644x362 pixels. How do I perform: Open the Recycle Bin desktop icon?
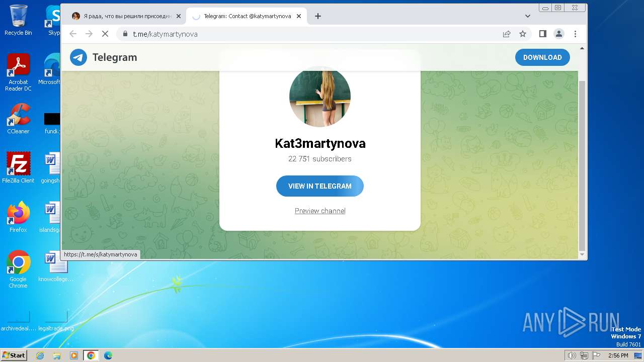coord(18,20)
